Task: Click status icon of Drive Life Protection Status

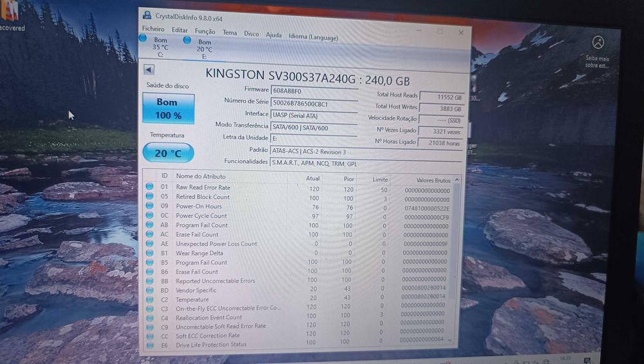Action: [x=150, y=345]
